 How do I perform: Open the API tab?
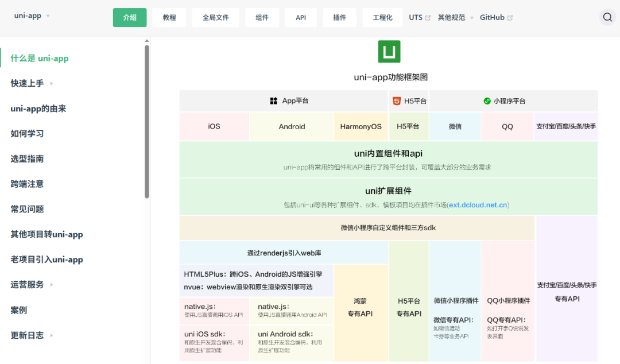[x=300, y=17]
